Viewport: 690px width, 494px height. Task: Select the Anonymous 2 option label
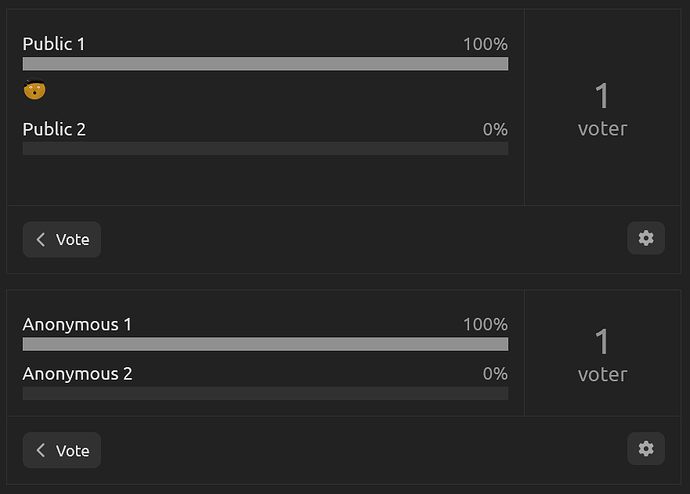(77, 374)
